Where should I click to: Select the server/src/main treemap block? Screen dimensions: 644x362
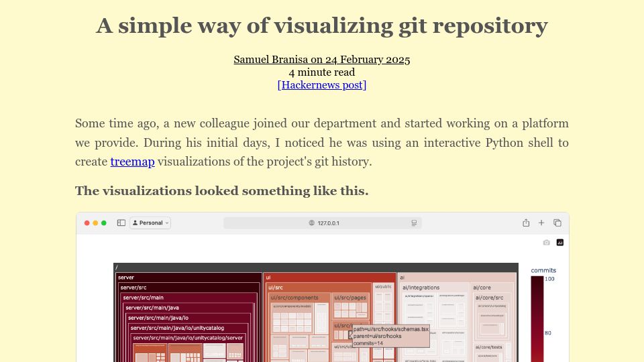[x=189, y=298]
